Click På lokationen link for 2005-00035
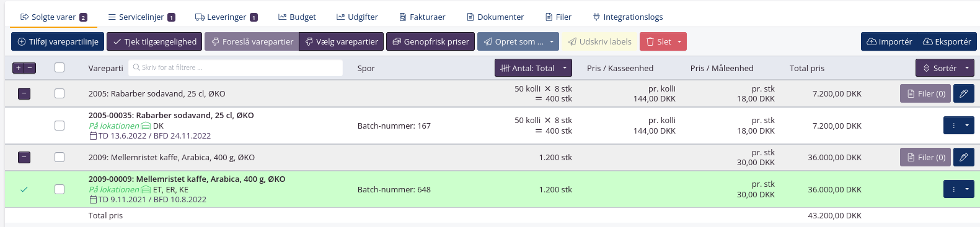This screenshot has width=980, height=227. pos(113,126)
